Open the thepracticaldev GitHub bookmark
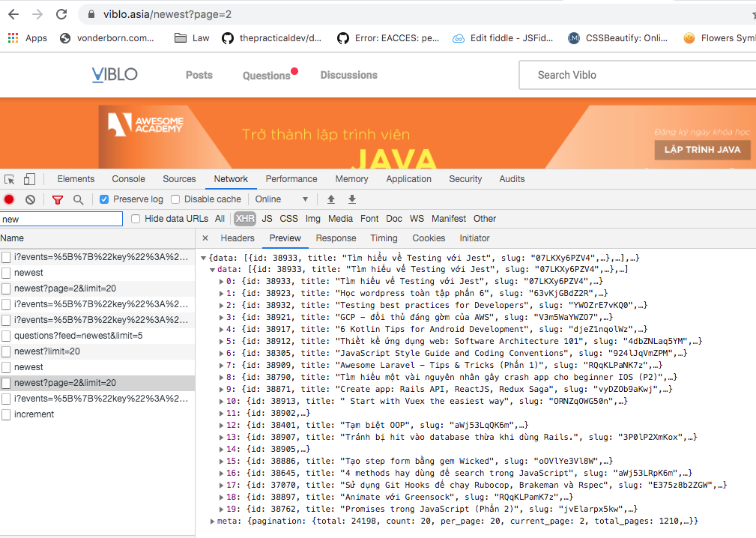 click(271, 38)
